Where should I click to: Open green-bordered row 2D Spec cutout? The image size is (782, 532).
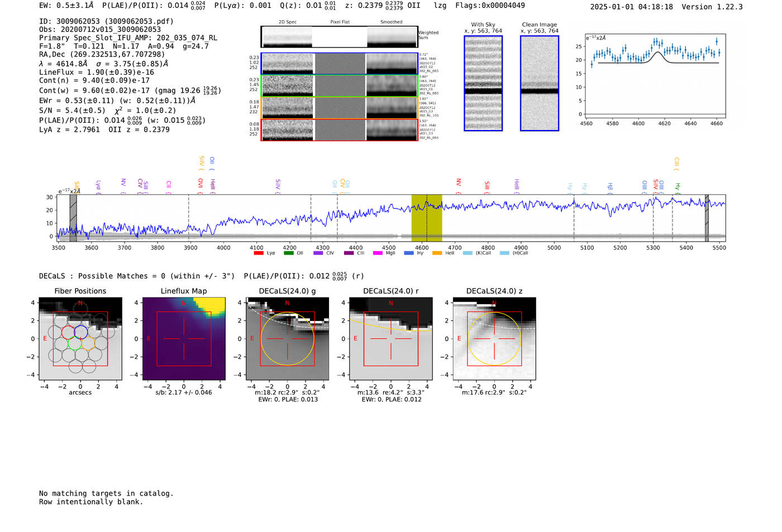pyautogui.click(x=288, y=86)
